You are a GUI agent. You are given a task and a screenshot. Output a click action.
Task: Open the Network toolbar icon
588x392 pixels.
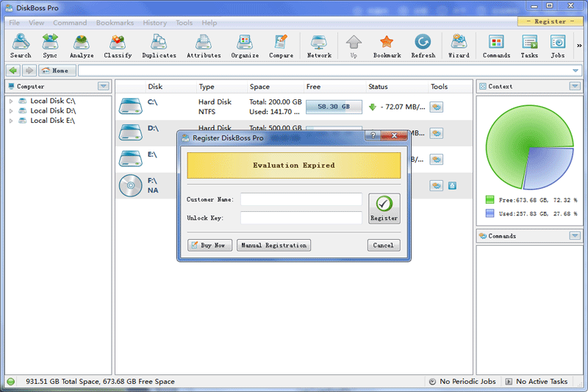[x=319, y=46]
